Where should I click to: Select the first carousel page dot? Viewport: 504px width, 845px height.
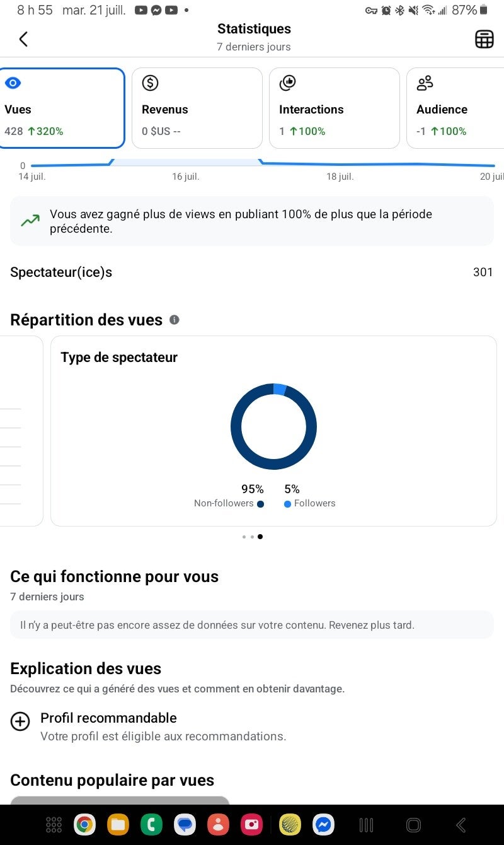[x=244, y=537]
